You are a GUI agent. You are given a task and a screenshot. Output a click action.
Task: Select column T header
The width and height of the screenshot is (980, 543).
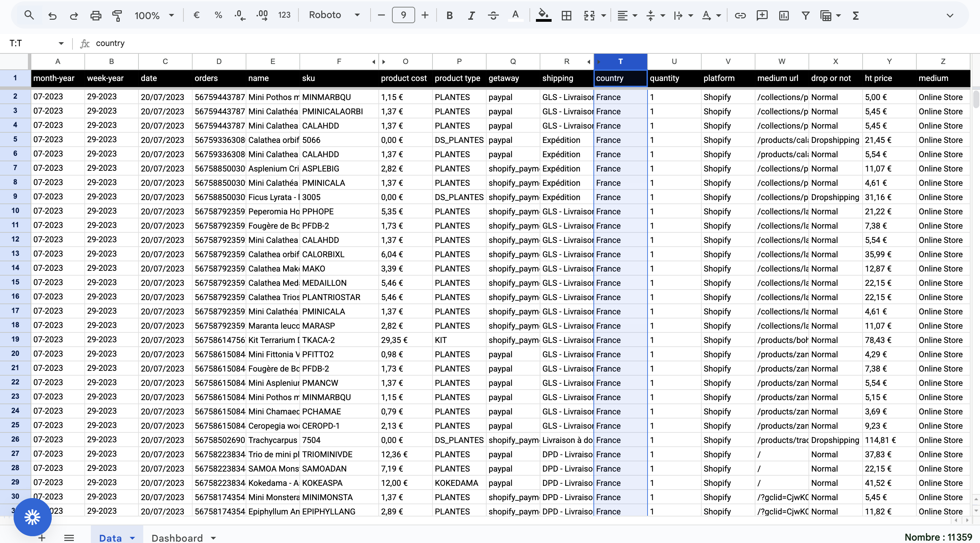(620, 62)
